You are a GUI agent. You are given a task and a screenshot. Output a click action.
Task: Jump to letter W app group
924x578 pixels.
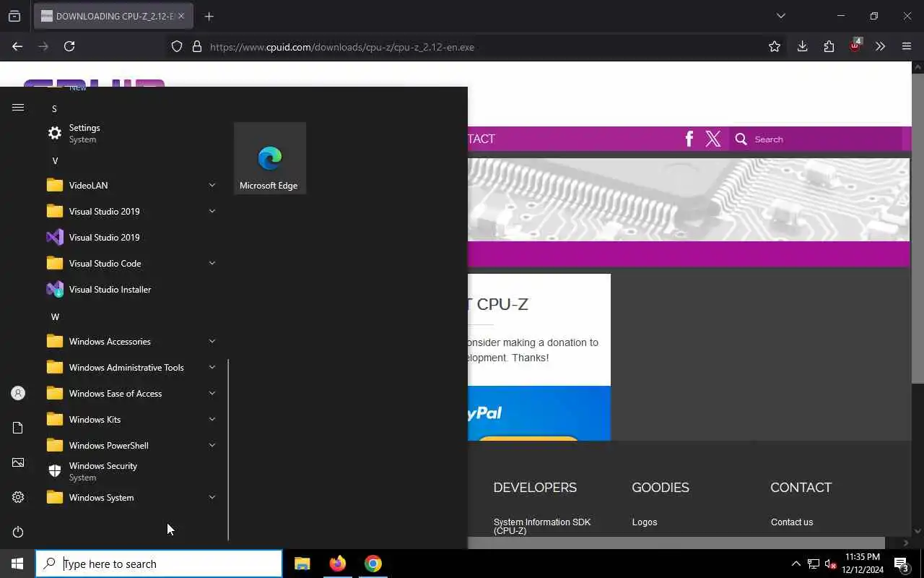pyautogui.click(x=55, y=316)
